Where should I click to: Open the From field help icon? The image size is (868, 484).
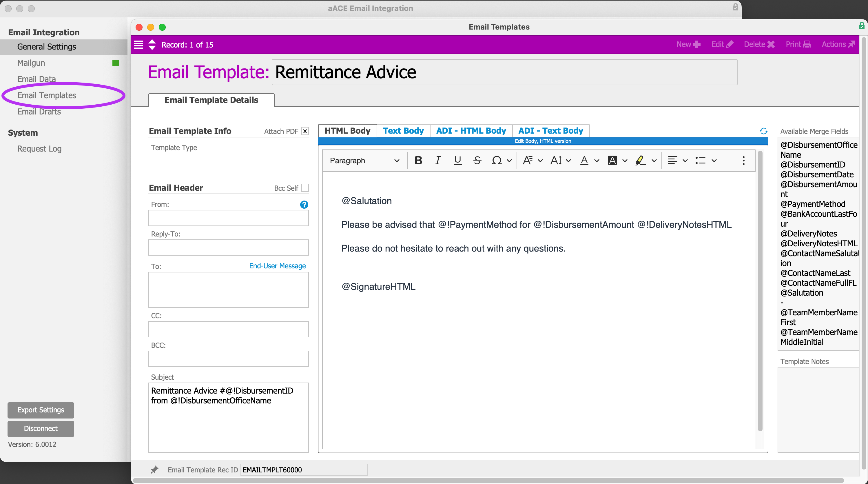tap(304, 205)
